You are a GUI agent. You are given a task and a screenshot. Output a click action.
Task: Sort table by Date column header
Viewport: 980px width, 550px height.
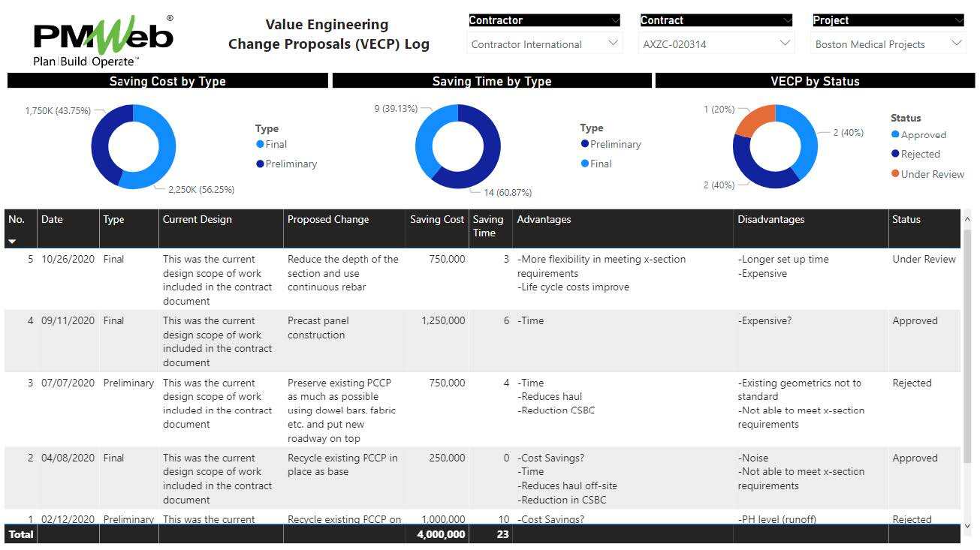click(x=52, y=220)
